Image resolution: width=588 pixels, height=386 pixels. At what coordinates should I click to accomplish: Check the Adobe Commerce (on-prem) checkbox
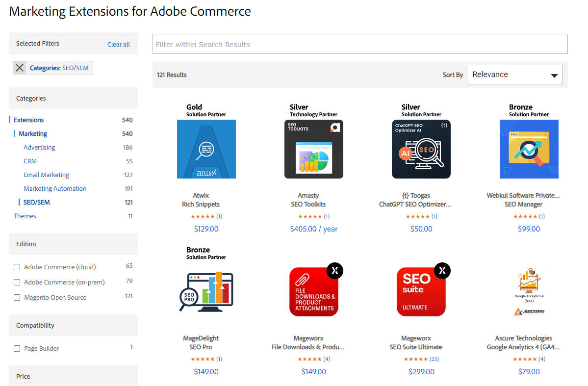click(x=17, y=282)
